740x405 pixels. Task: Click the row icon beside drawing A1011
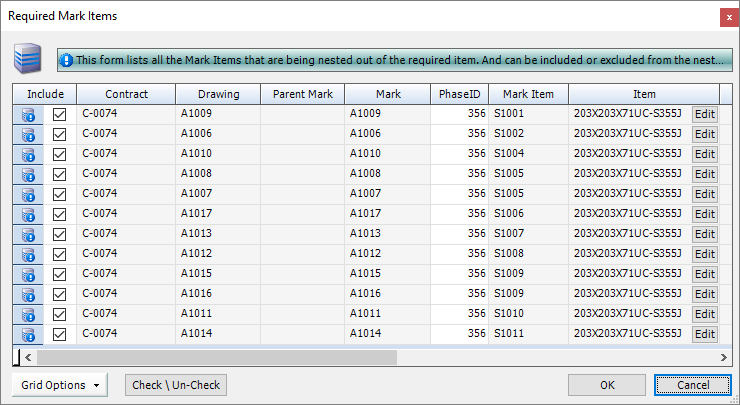click(28, 314)
